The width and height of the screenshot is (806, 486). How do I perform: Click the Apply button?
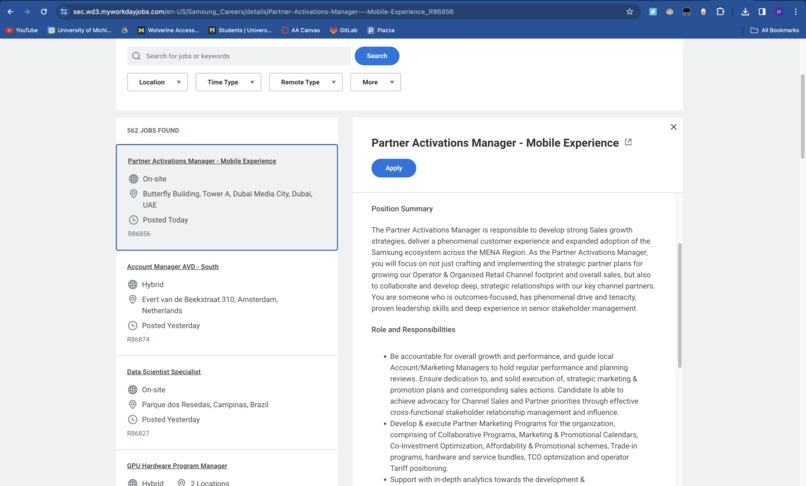[394, 168]
